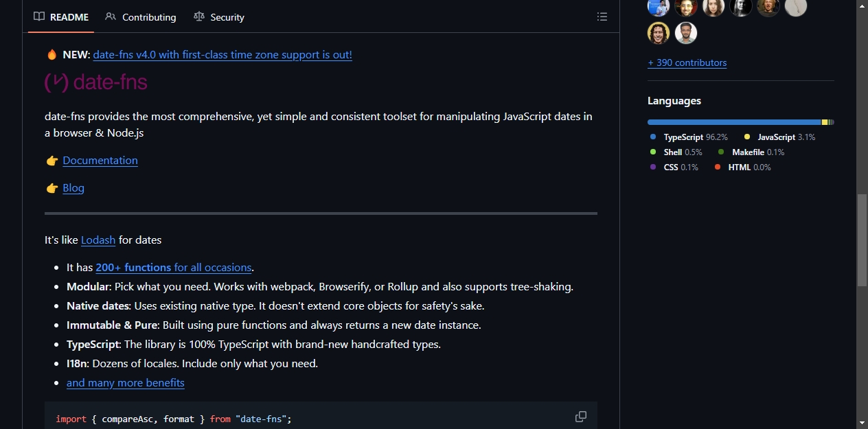
Task: Open the cartoon curly-haired contributor avatar
Action: (659, 33)
